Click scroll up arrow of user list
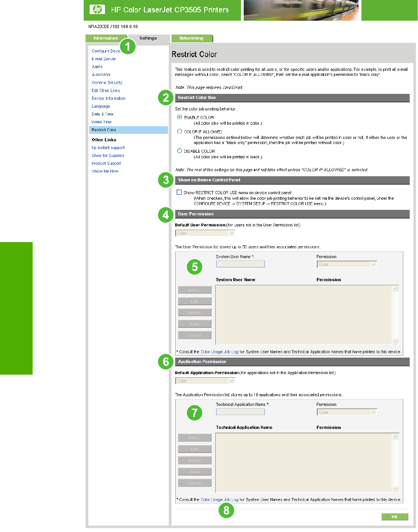This screenshot has height=532, width=418. [x=395, y=289]
